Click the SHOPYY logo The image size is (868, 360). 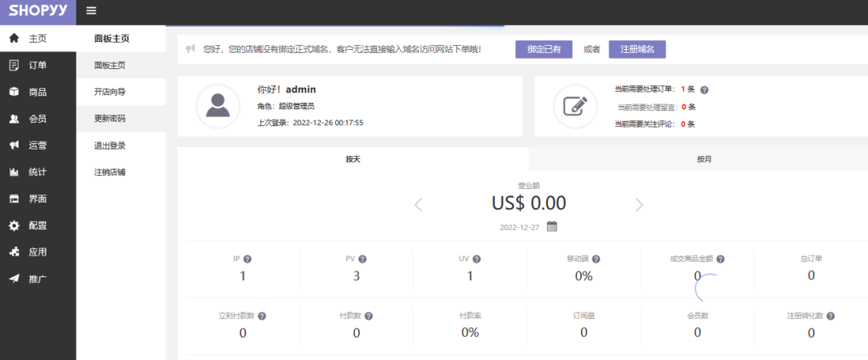coord(38,11)
